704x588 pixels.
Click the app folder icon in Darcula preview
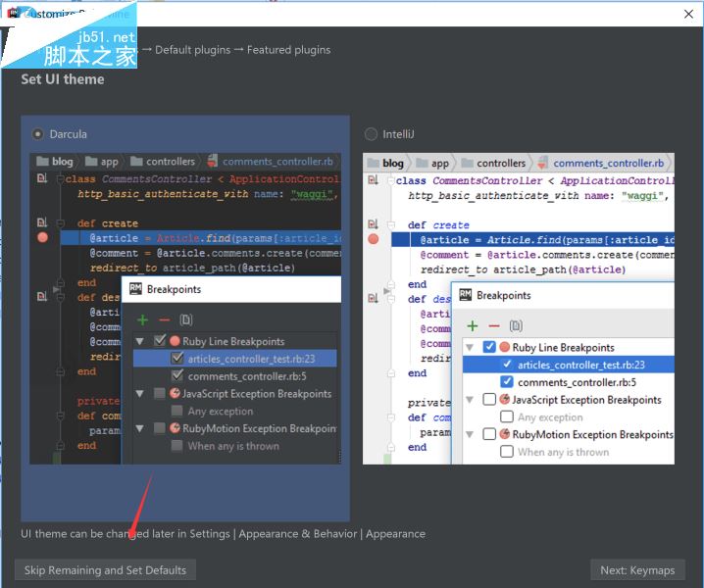pyautogui.click(x=91, y=161)
